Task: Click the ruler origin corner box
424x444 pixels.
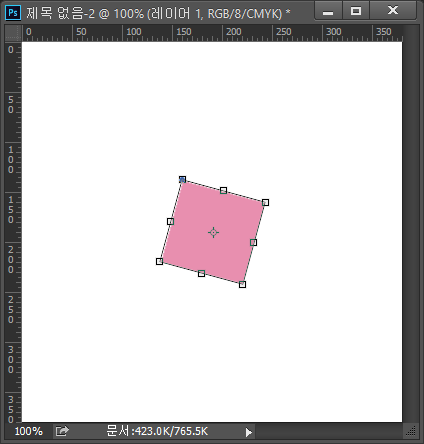Action: 13,33
